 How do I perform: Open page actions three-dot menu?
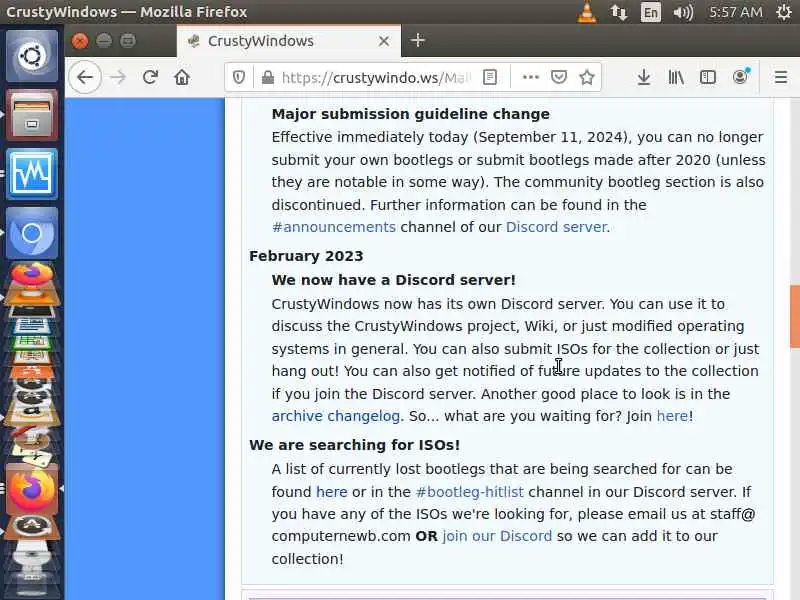tap(531, 78)
